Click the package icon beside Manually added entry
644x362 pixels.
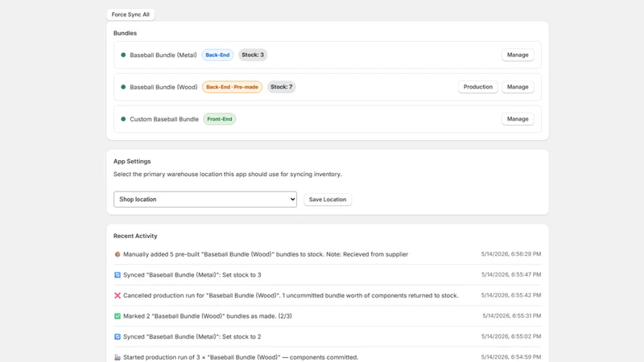118,254
